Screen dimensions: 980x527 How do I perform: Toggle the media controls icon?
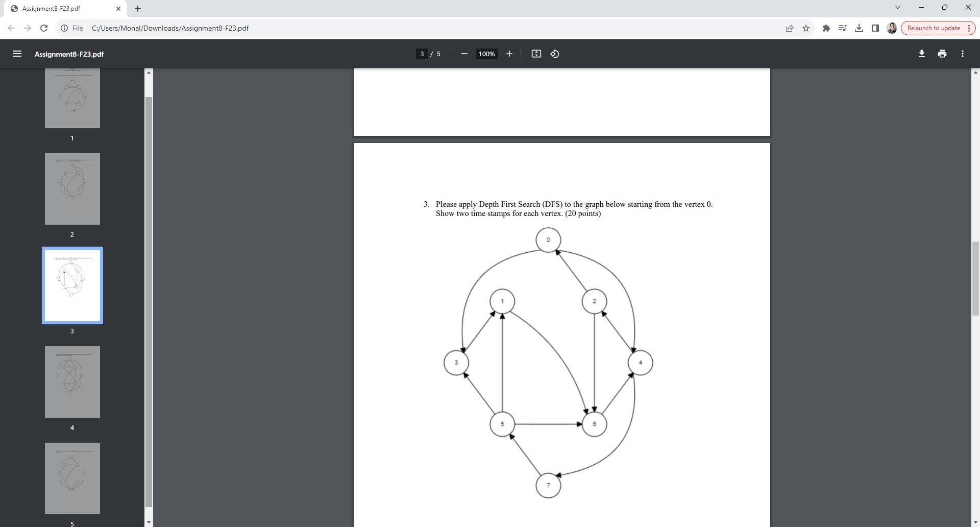click(843, 28)
